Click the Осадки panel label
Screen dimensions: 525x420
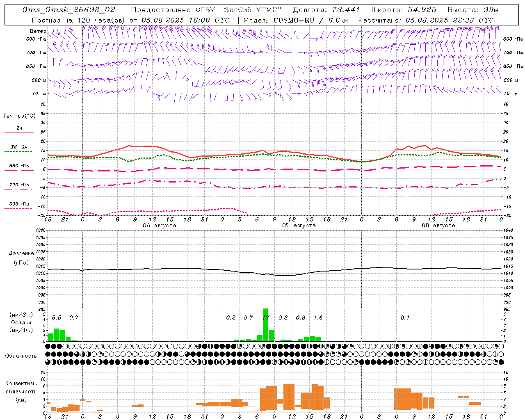pos(21,322)
